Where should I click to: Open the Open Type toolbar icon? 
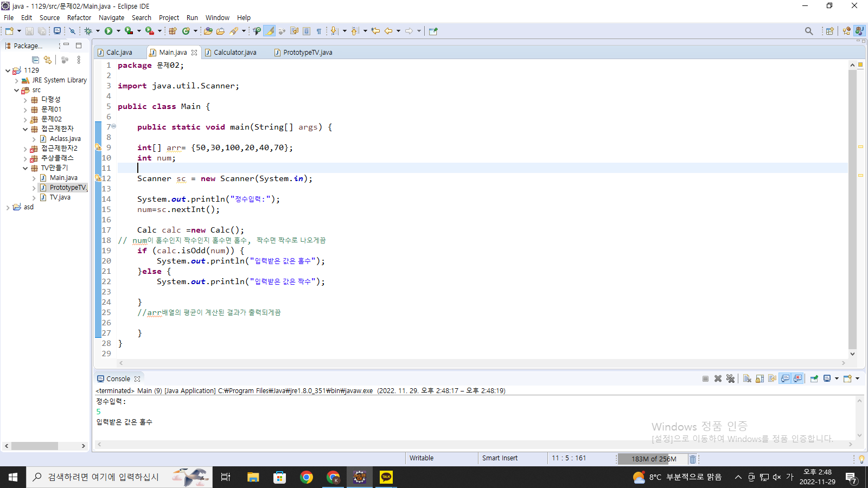pyautogui.click(x=208, y=31)
